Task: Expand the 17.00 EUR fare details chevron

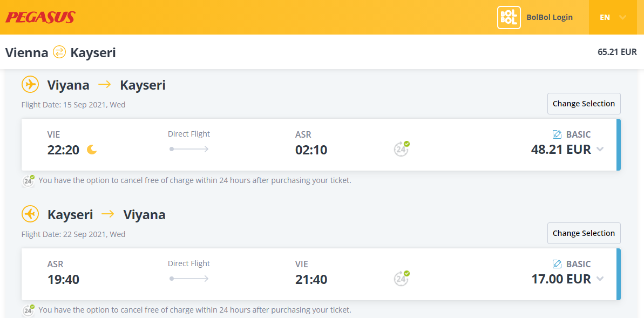Action: pyautogui.click(x=600, y=279)
